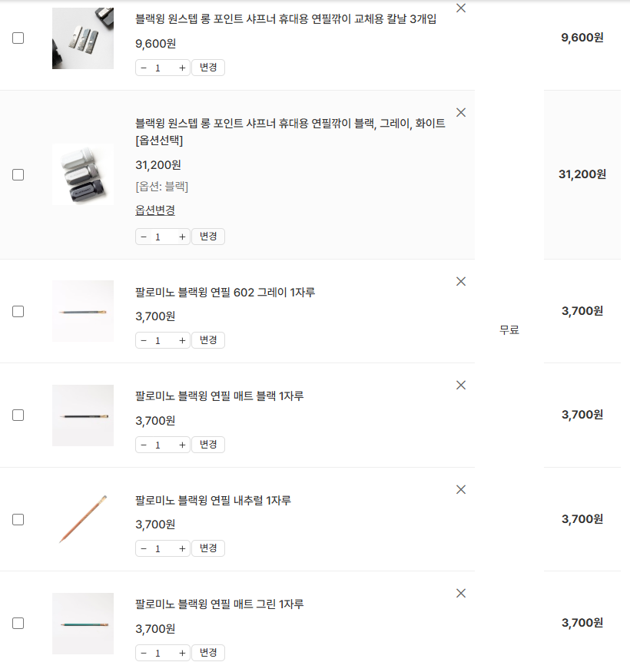Increase quantity of 매트 블랙 pencil
Screen dimensions: 630x672
click(182, 445)
